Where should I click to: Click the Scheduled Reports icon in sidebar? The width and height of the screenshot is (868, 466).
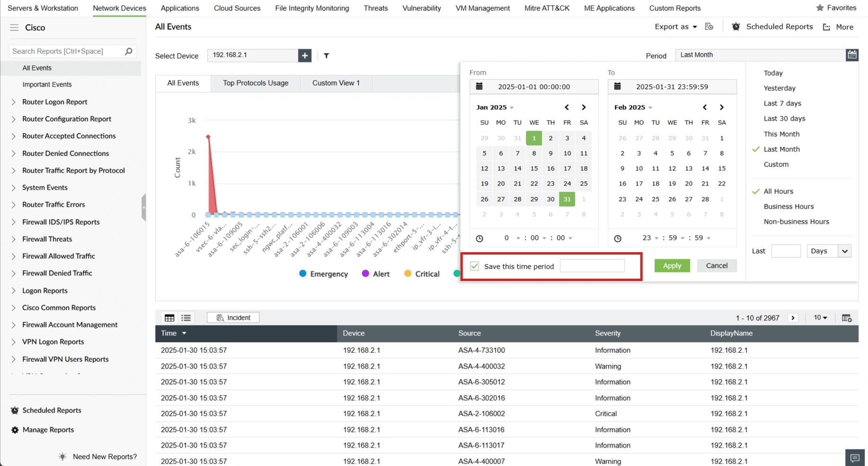click(x=15, y=410)
